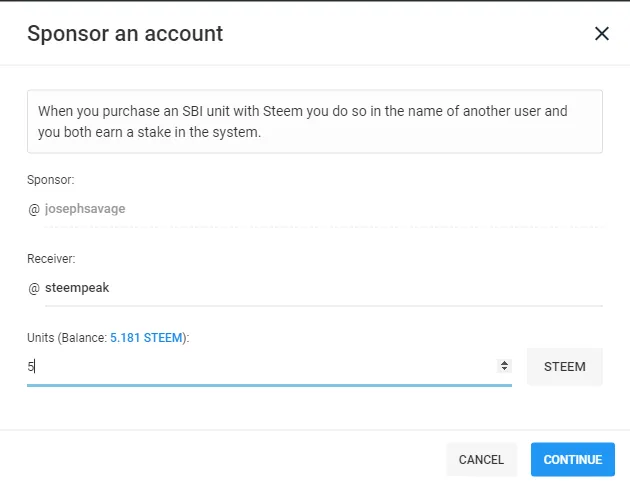Image resolution: width=630 pixels, height=484 pixels.
Task: Click the 5.181 STEEM balance link
Action: [x=147, y=338]
